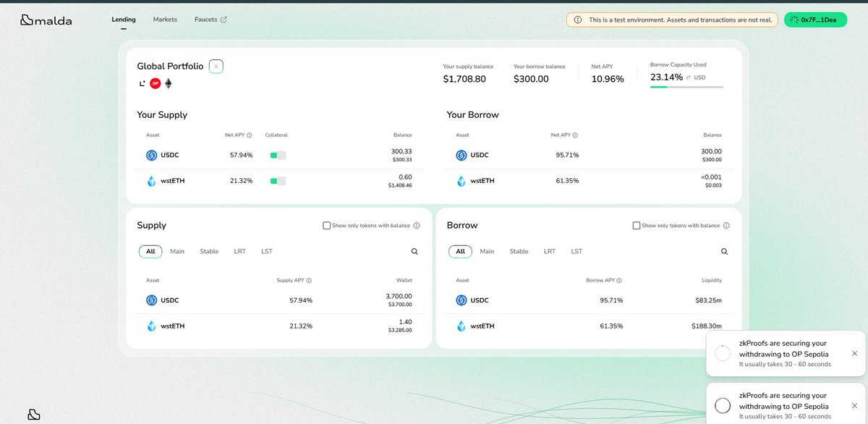This screenshot has height=424, width=868.
Task: Check 'Show only tokens with balance' in Supply
Action: (x=327, y=226)
